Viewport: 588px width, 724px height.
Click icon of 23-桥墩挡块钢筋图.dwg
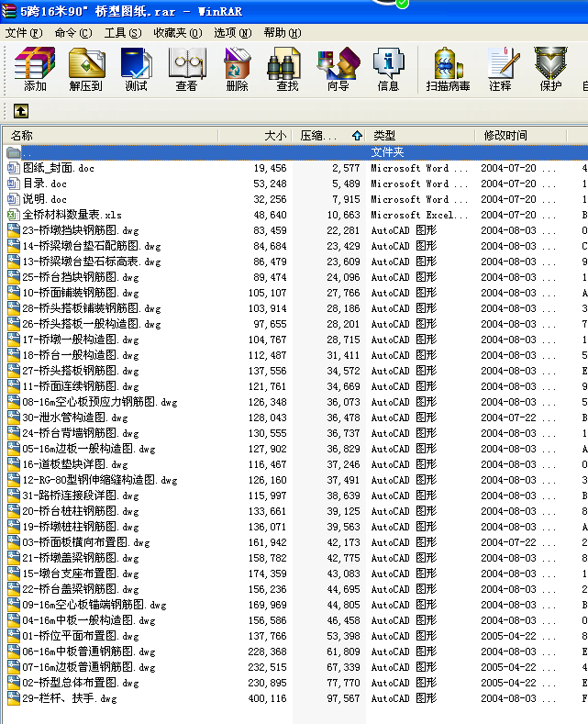[x=14, y=230]
